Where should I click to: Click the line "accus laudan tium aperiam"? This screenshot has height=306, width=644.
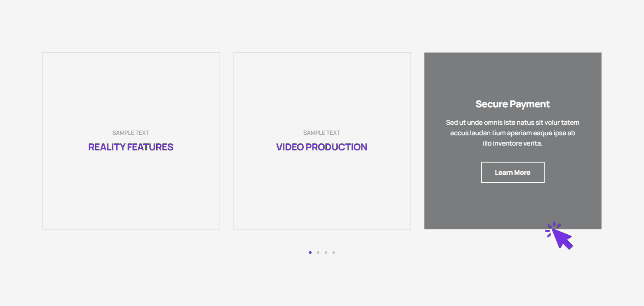point(513,133)
